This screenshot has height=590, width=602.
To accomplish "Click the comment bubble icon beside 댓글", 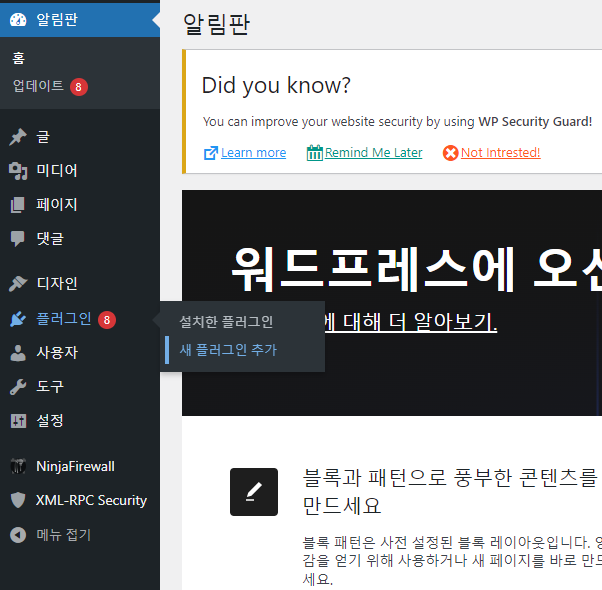I will [x=18, y=239].
